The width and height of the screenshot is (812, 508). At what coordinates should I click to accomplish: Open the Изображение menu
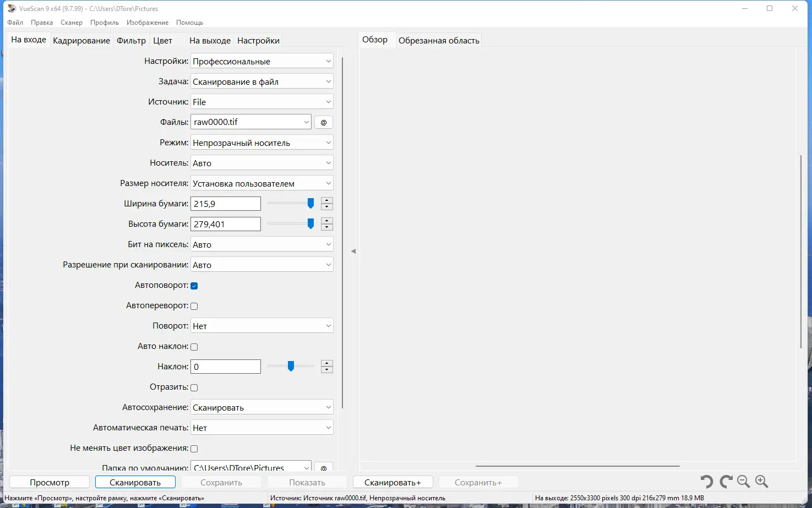coord(148,23)
